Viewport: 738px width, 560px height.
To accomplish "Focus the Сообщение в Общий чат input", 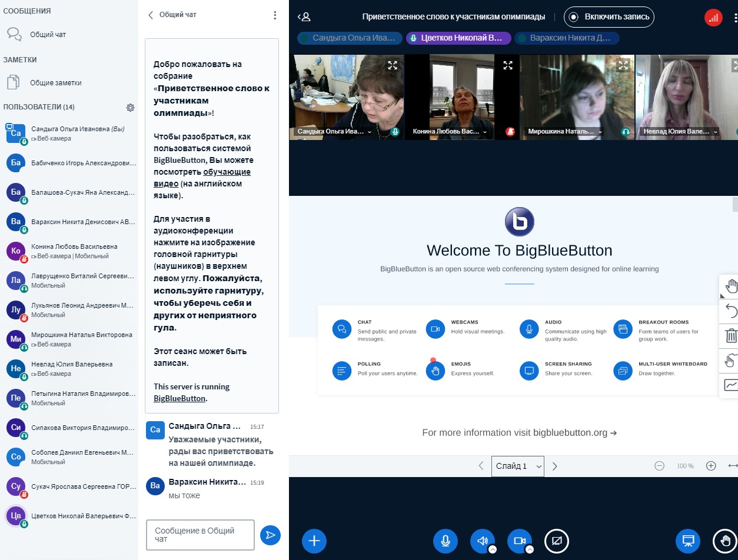I will tap(200, 535).
